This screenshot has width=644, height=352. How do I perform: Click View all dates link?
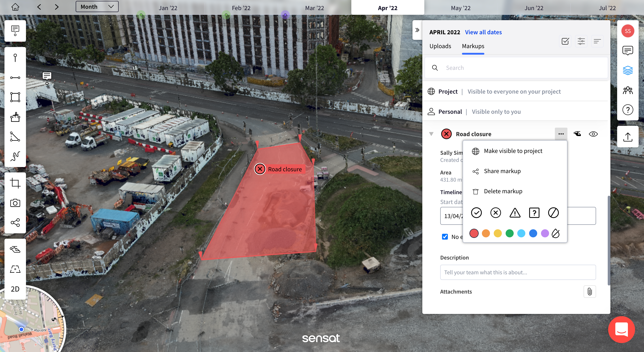[x=483, y=32]
